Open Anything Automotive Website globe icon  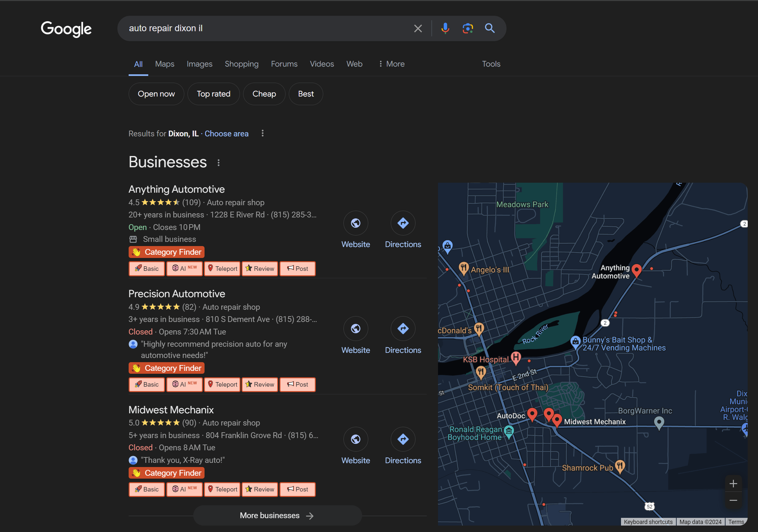[356, 223]
